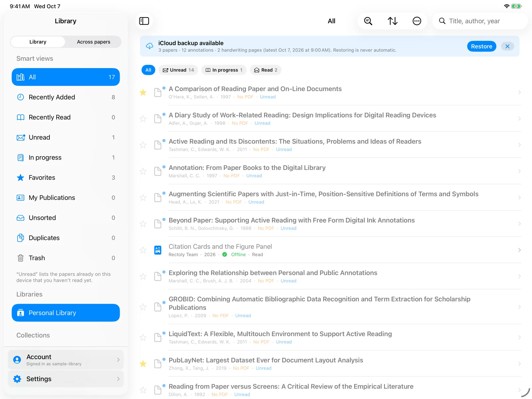Select the My Publications smart view
This screenshot has height=399, width=532.
66,198
